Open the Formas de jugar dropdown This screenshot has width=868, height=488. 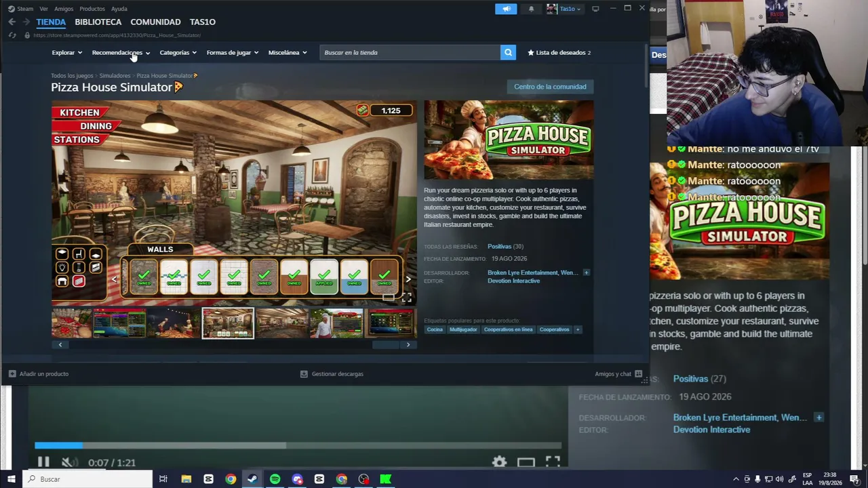click(232, 52)
